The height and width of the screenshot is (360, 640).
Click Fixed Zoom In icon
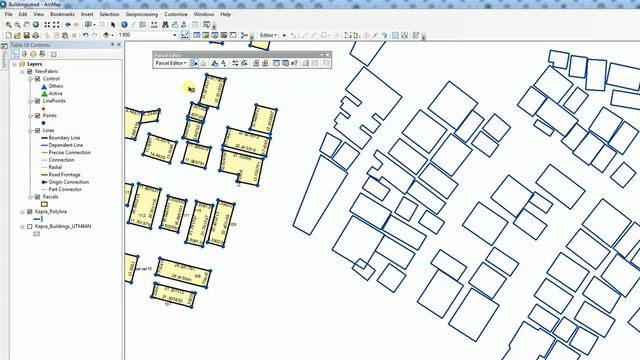coord(47,25)
